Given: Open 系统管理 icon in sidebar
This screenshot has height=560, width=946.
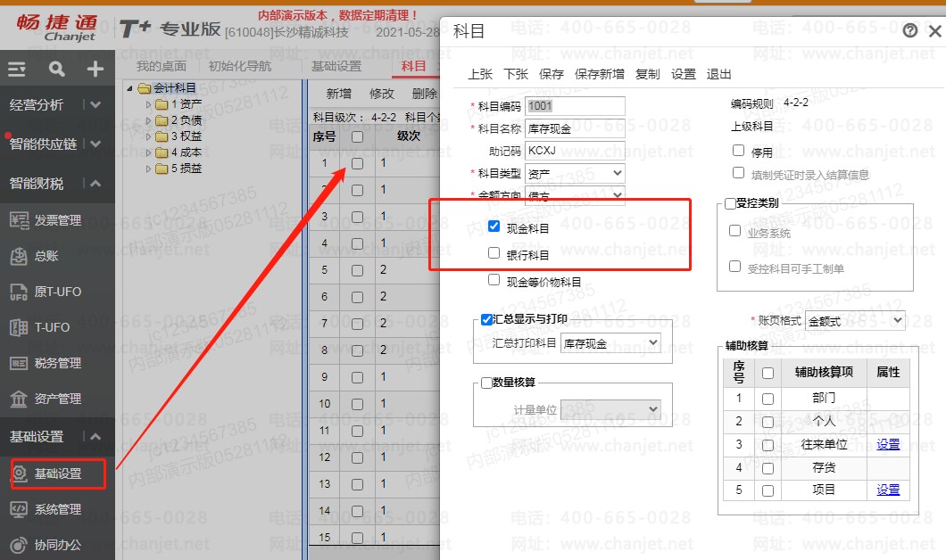Looking at the screenshot, I should [19, 509].
